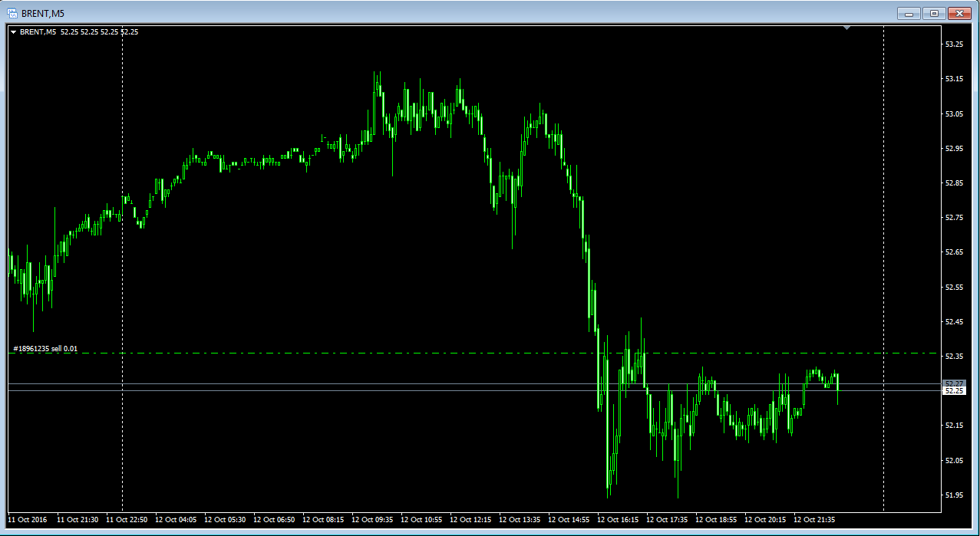The width and height of the screenshot is (980, 536).
Task: Minimize the BRENT,M5 chart window
Action: 909,13
